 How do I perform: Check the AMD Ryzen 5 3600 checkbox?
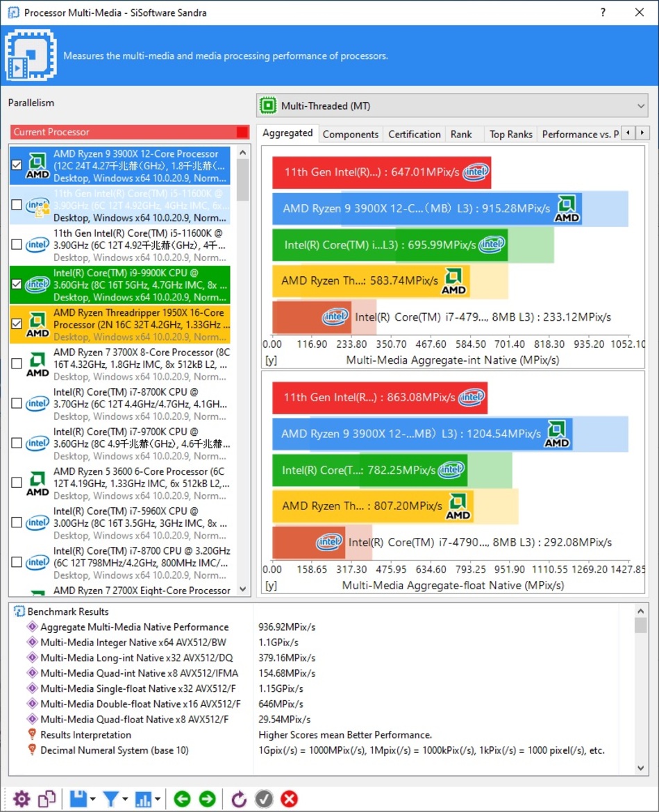click(17, 482)
